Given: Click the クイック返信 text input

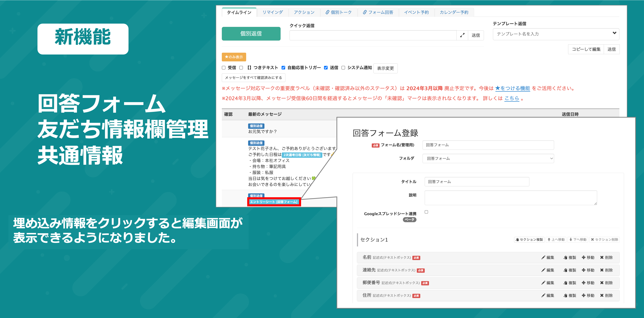Looking at the screenshot, I should (373, 35).
